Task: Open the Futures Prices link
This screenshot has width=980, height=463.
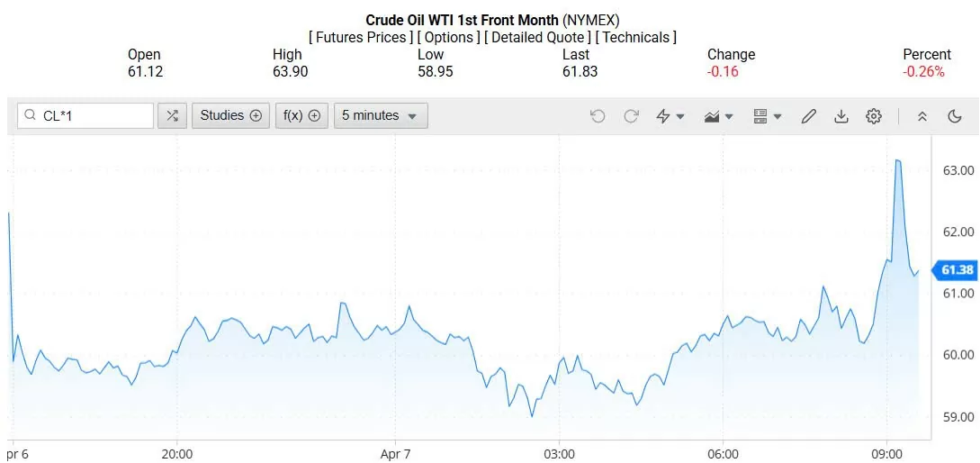Action: (x=361, y=37)
